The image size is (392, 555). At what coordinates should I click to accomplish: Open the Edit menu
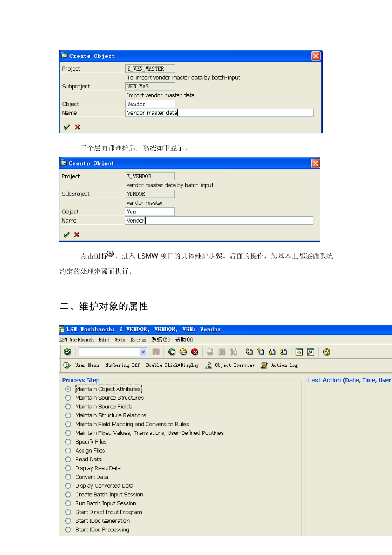click(x=104, y=340)
